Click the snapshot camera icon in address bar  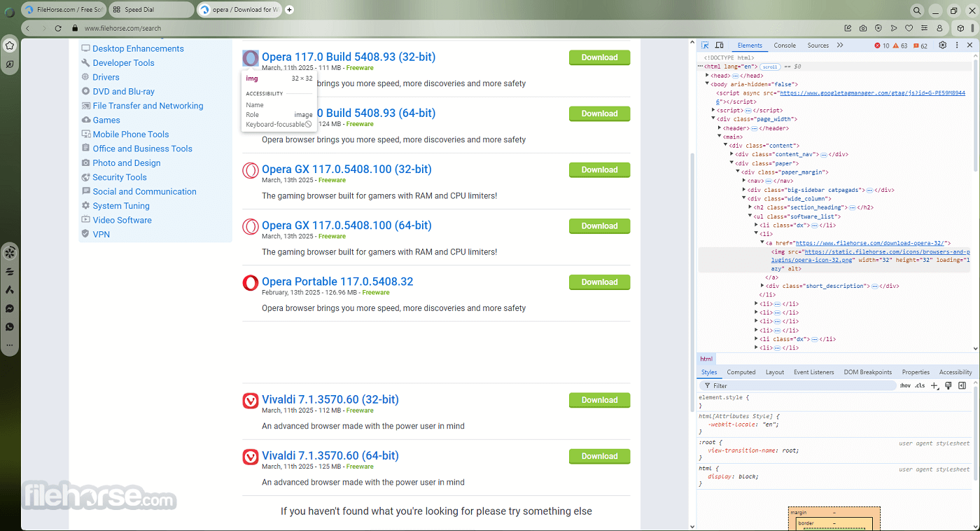[863, 28]
